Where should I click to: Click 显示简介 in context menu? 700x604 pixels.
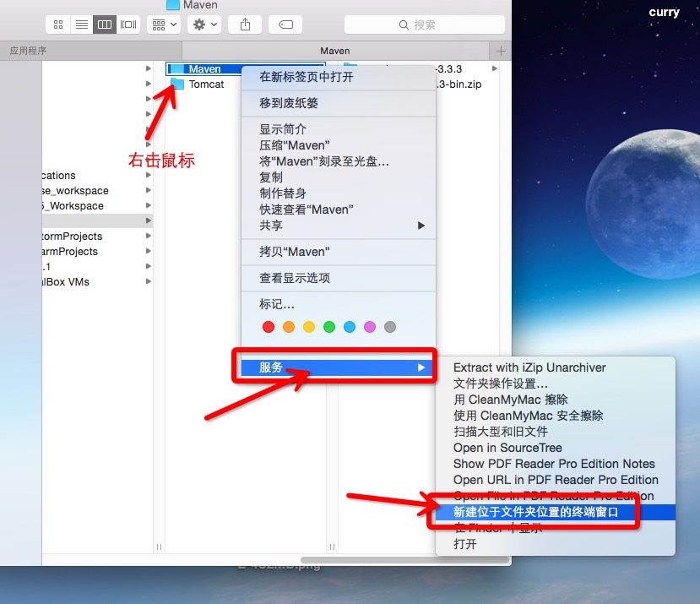(x=339, y=129)
